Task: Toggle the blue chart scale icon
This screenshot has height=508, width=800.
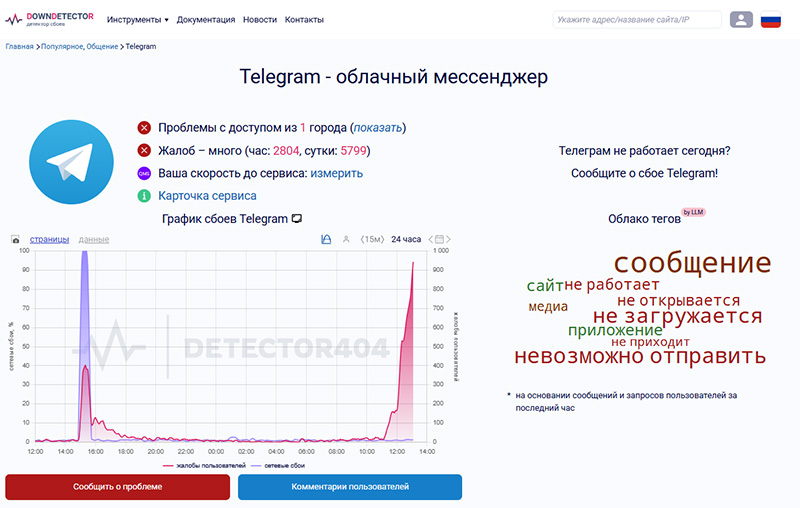Action: point(326,239)
